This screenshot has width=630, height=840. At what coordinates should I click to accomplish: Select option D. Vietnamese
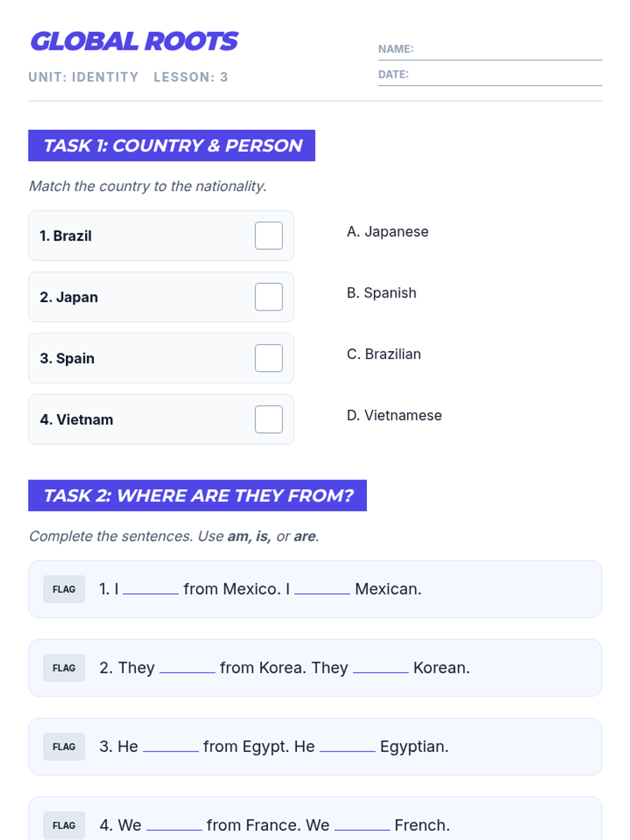point(394,415)
